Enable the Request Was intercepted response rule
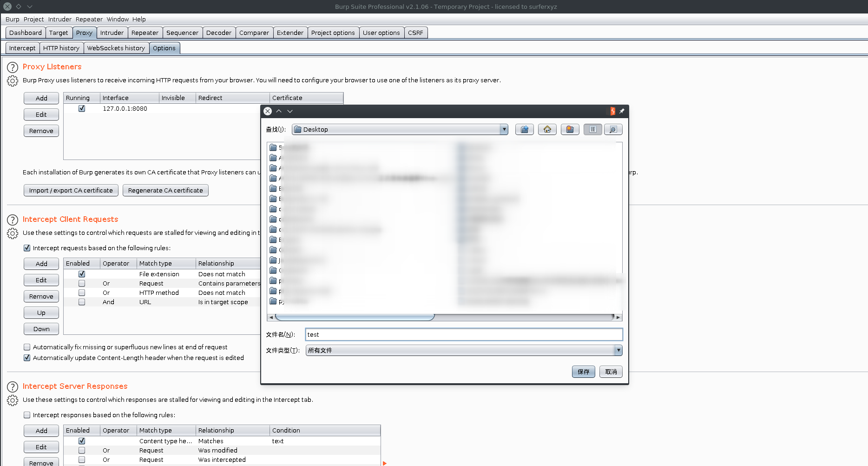 tap(82, 459)
